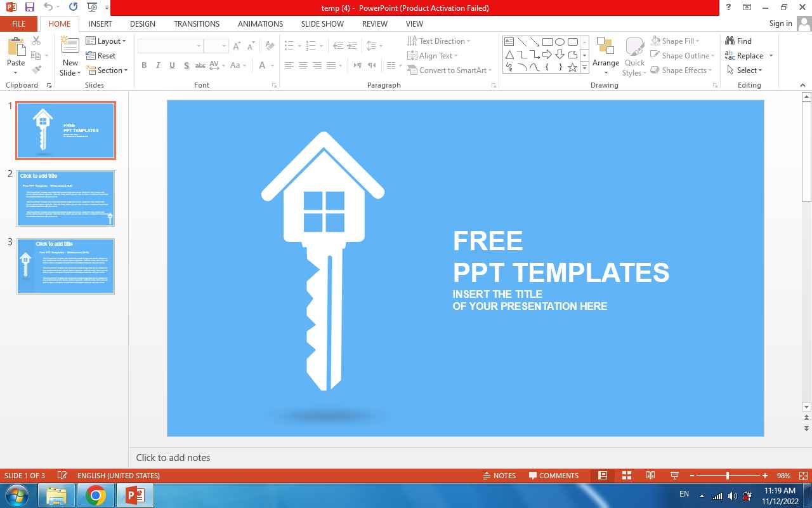Click the Save icon in title bar
Image resolution: width=812 pixels, height=508 pixels.
(x=29, y=8)
